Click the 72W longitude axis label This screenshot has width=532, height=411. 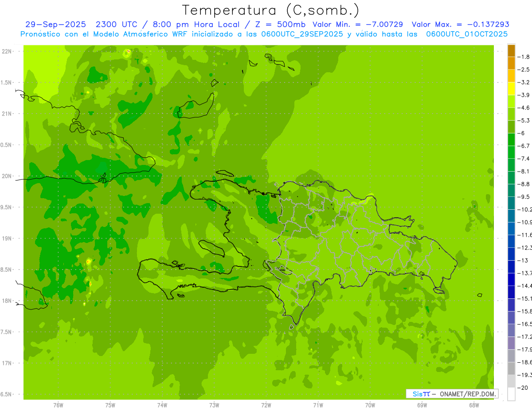click(x=266, y=405)
